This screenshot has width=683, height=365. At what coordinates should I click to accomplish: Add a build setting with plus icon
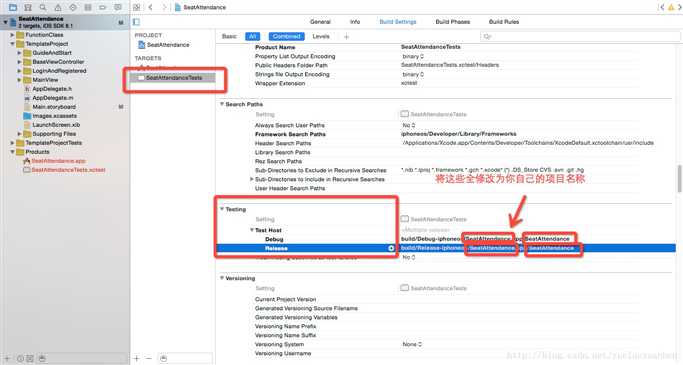[x=346, y=37]
